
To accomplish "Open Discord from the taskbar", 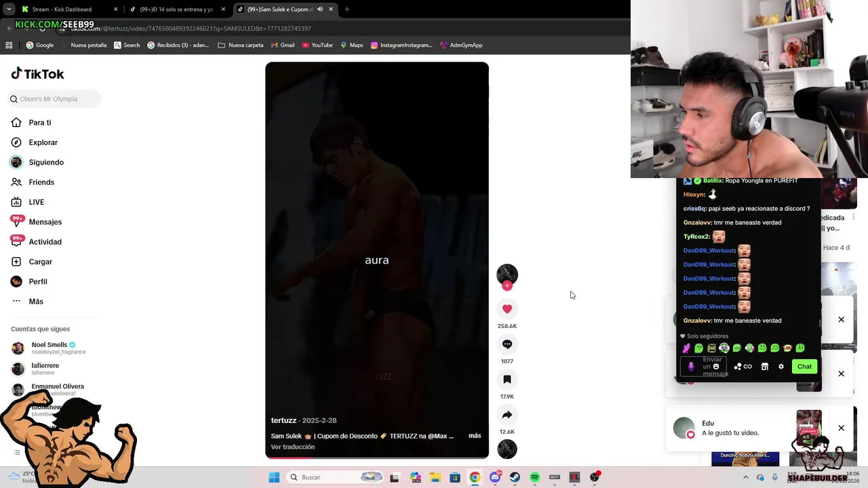I will coord(495,477).
